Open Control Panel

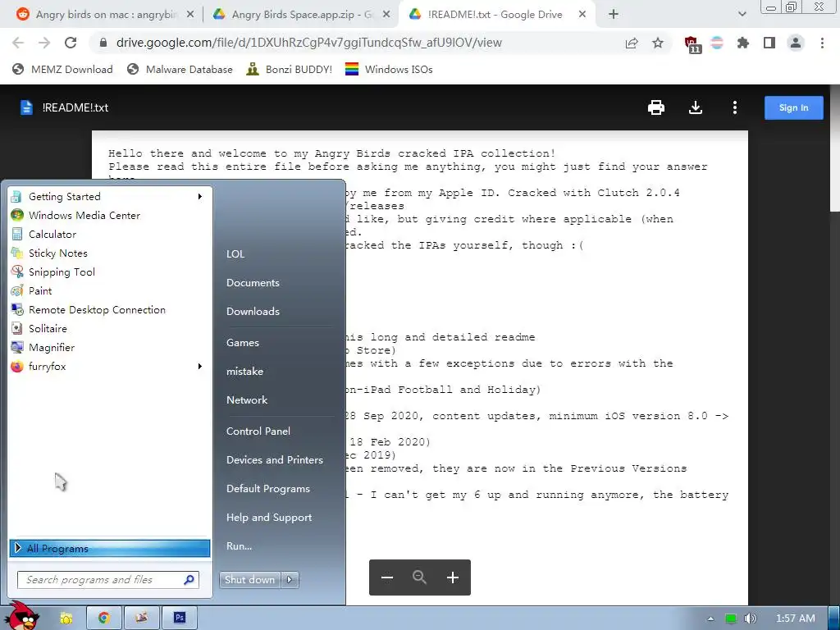(258, 431)
